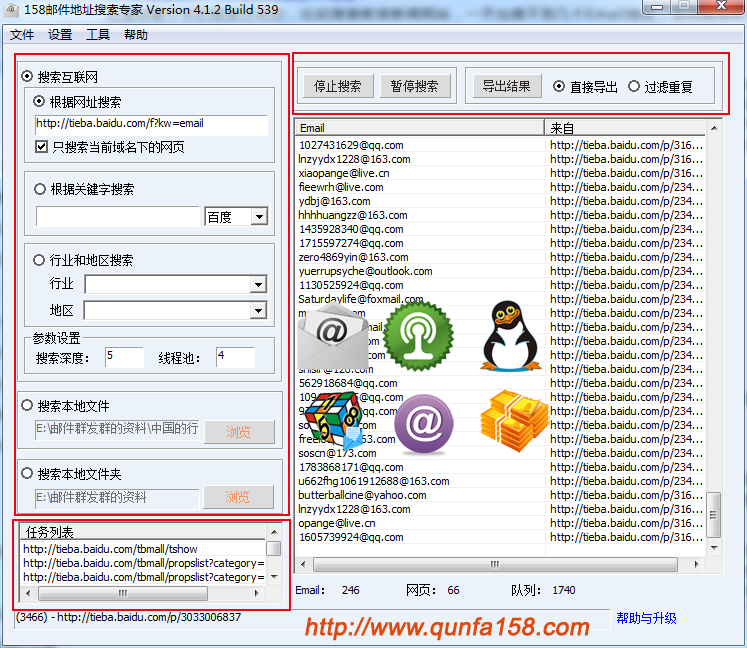Select email row 562918684@qq.com
This screenshot has width=747, height=648.
click(x=420, y=383)
